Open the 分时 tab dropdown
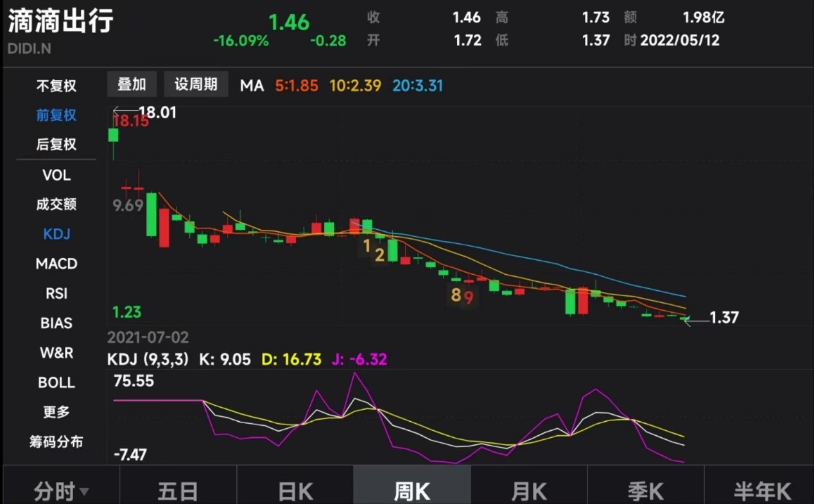 [62, 492]
